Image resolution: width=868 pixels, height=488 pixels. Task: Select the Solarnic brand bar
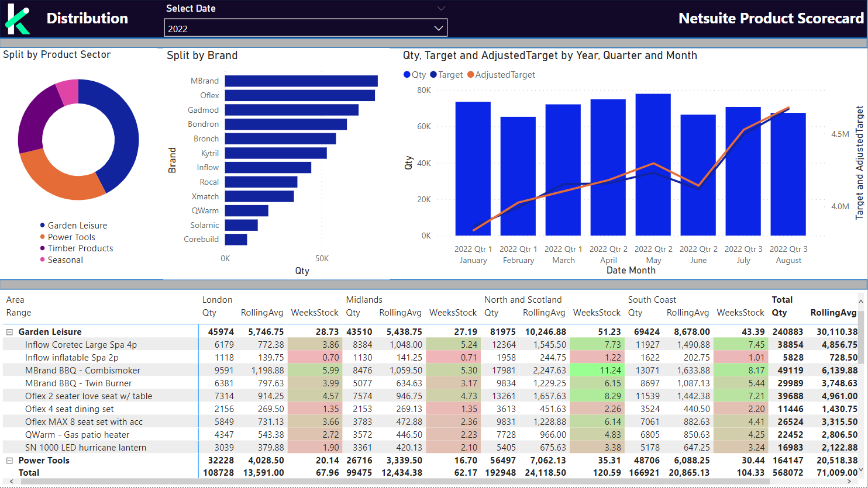[x=242, y=225]
